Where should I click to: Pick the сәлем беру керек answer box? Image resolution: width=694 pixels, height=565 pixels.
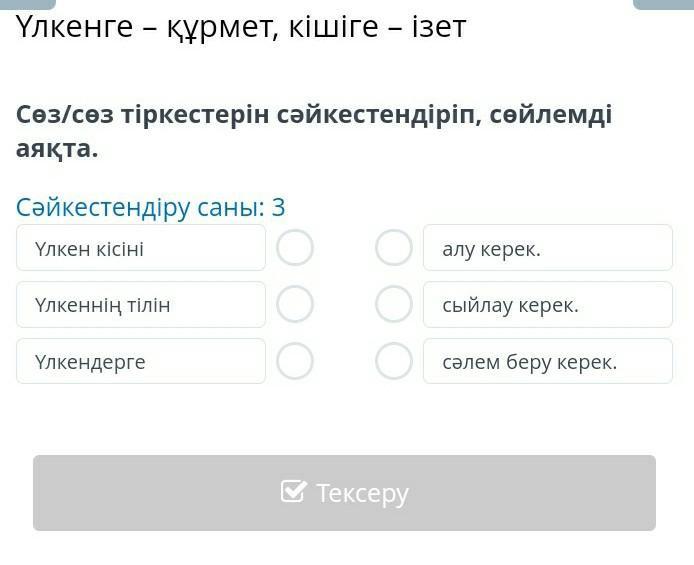click(x=547, y=362)
